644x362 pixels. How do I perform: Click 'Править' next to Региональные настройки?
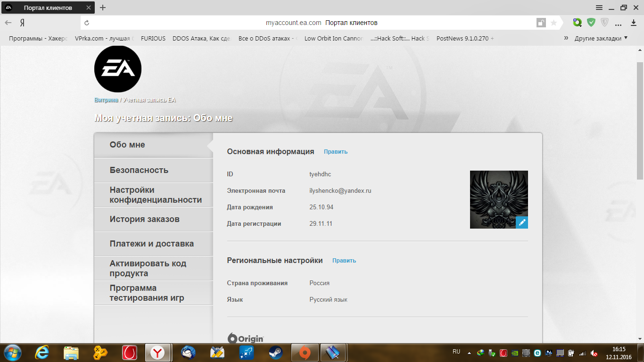[x=344, y=261]
